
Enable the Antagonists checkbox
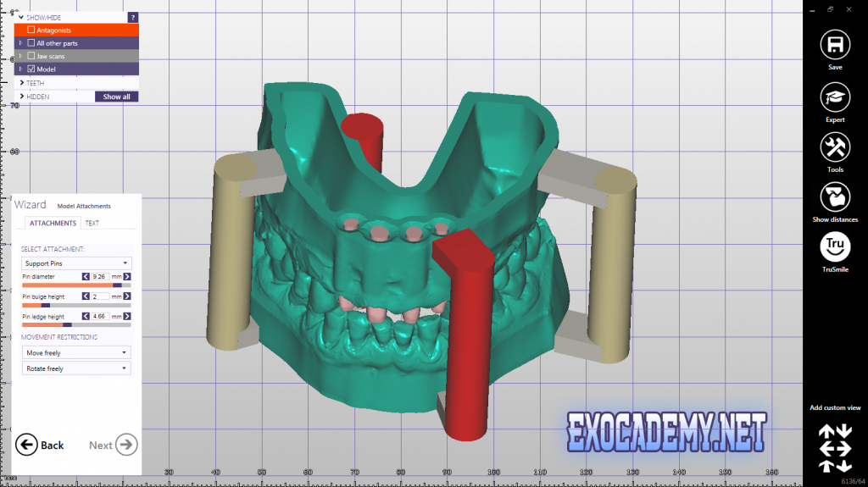pyautogui.click(x=31, y=30)
